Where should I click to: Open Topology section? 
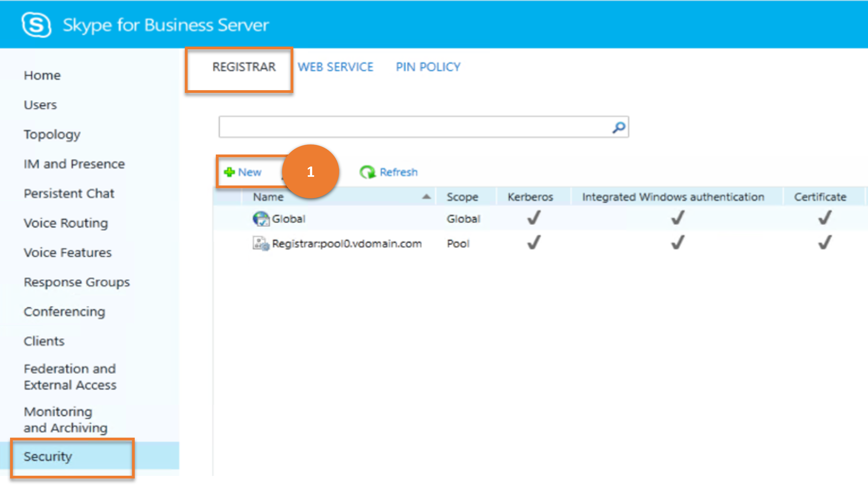[x=52, y=135]
